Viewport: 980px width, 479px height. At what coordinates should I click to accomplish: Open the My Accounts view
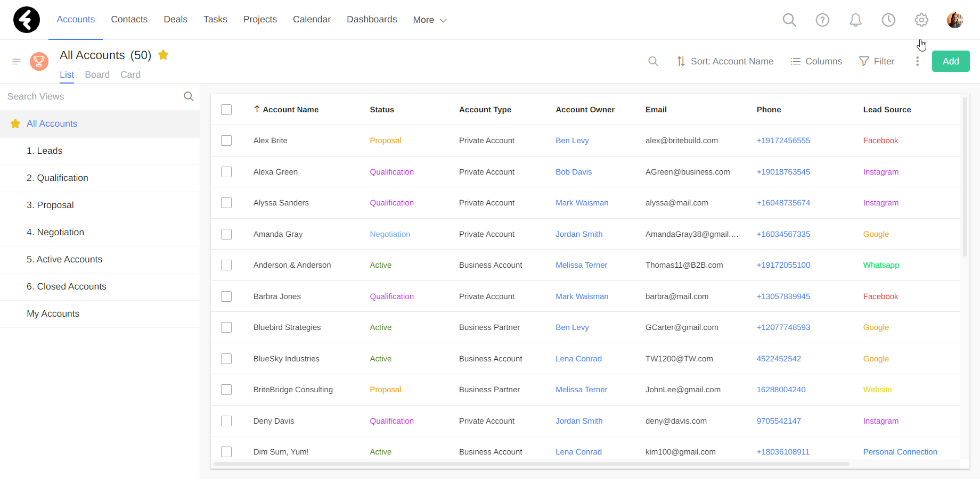tap(100, 313)
